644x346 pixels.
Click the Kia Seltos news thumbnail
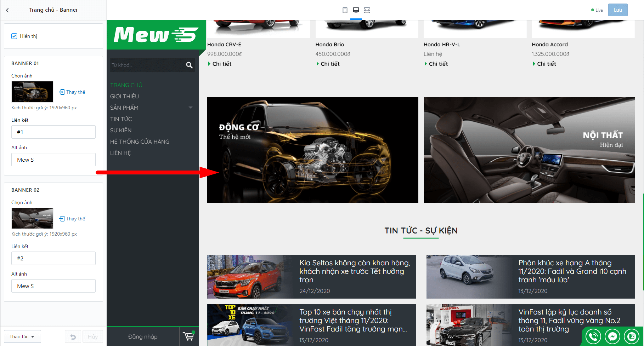pos(250,277)
